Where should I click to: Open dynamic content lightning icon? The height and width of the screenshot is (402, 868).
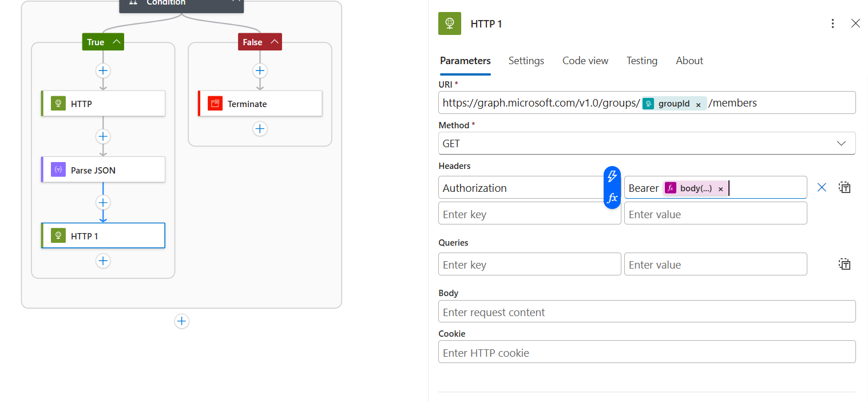click(x=612, y=176)
